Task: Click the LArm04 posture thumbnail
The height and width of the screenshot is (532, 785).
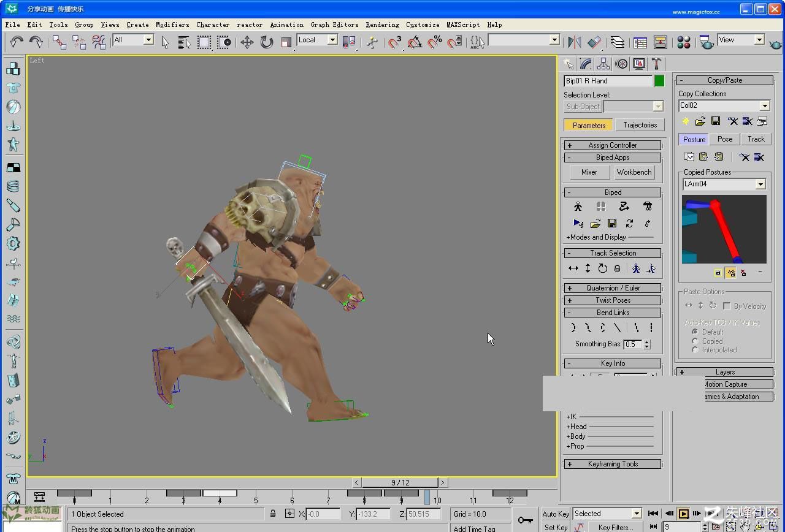Action: click(724, 229)
